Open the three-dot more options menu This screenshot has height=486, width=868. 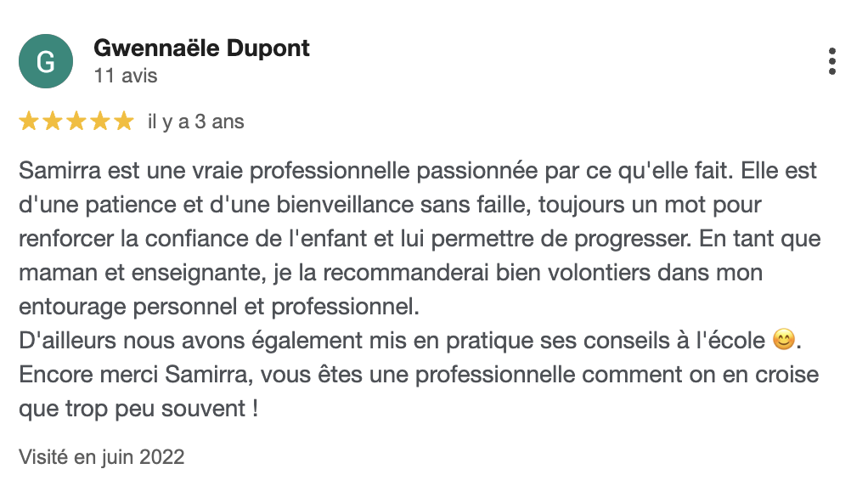coord(832,61)
